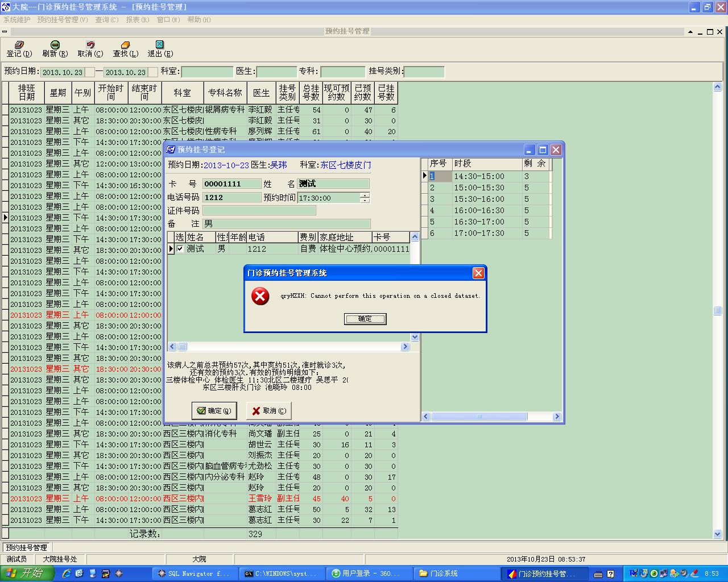Viewport: 728px width, 582px height.
Task: Click the 退出(E) exit toolbar icon
Action: (160, 44)
